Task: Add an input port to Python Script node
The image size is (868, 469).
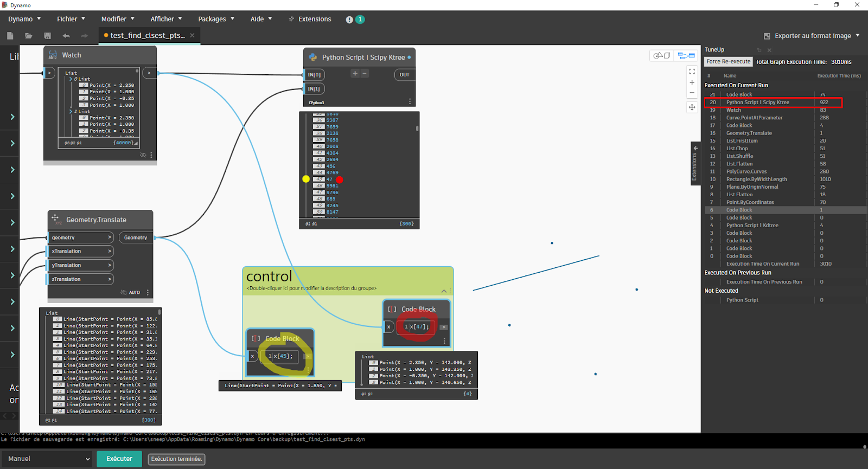Action: [355, 74]
